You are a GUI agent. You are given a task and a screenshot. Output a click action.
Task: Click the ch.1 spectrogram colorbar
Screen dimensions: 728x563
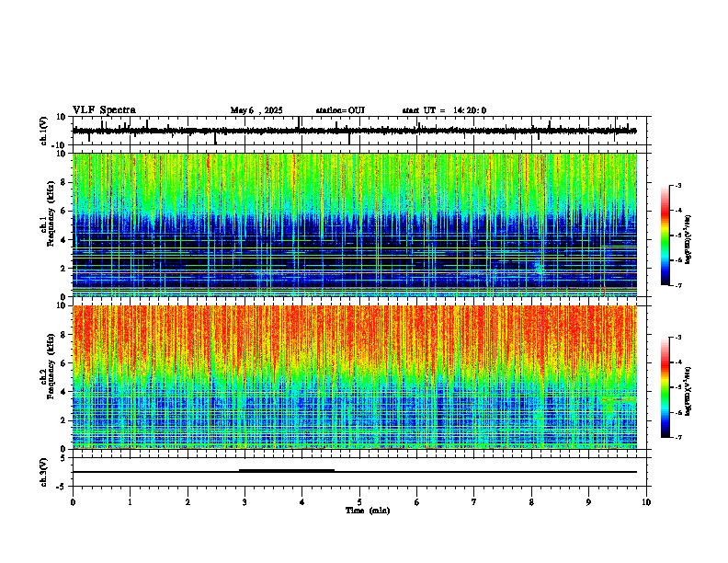(x=665, y=236)
